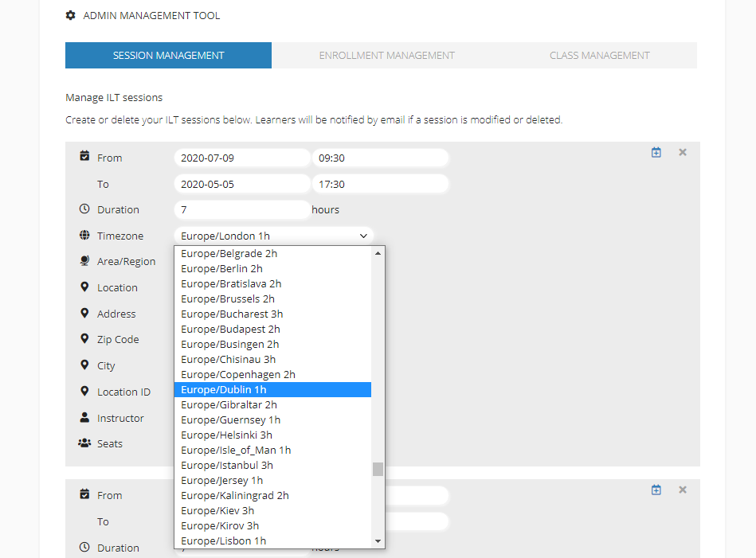This screenshot has height=558, width=756.
Task: Dismiss the first session with its X button
Action: [682, 151]
